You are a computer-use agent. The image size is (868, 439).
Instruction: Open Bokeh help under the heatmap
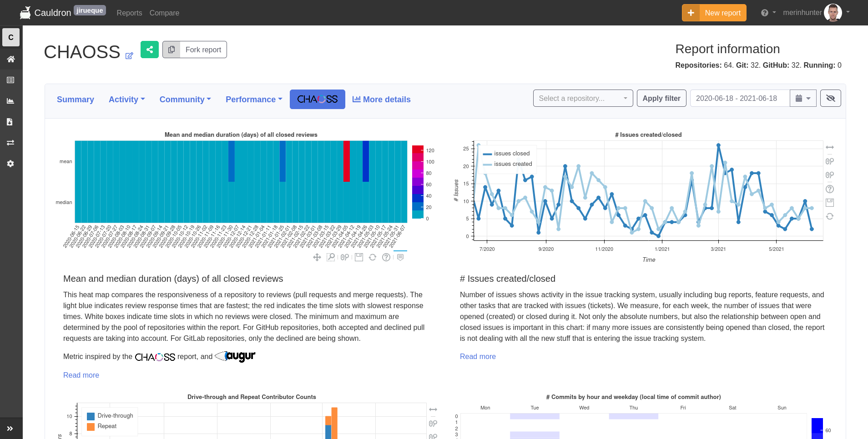(x=386, y=257)
